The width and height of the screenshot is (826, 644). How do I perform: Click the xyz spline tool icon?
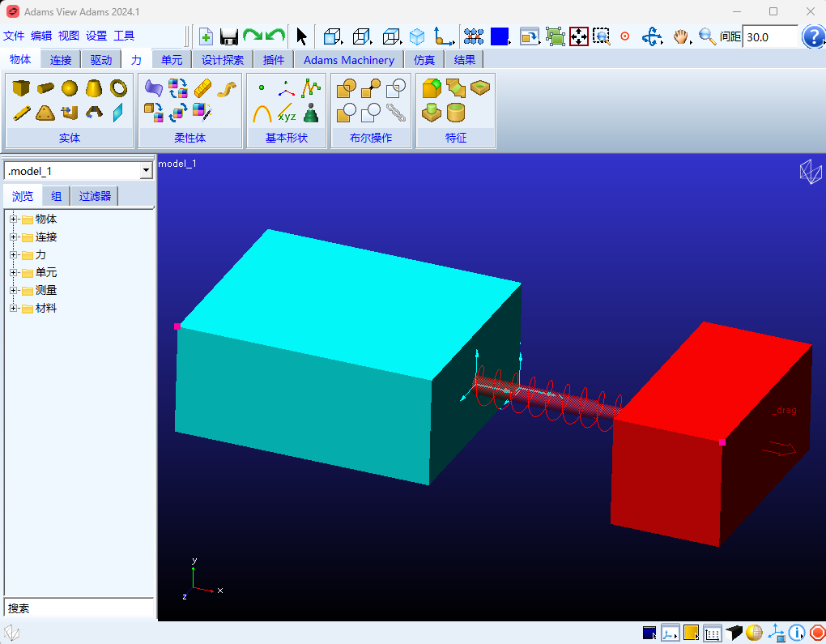(x=287, y=113)
